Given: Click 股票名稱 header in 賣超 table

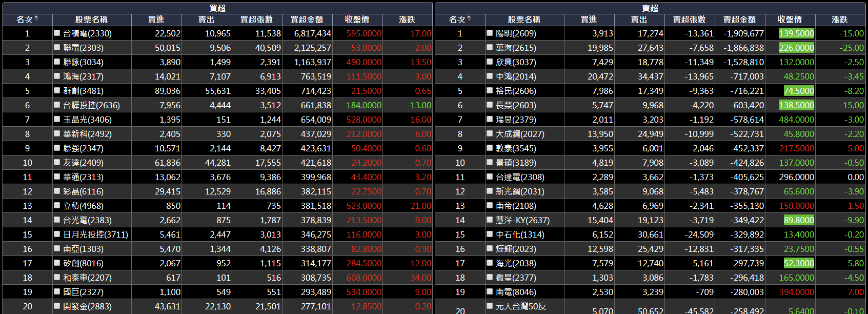Looking at the screenshot, I should tap(524, 19).
